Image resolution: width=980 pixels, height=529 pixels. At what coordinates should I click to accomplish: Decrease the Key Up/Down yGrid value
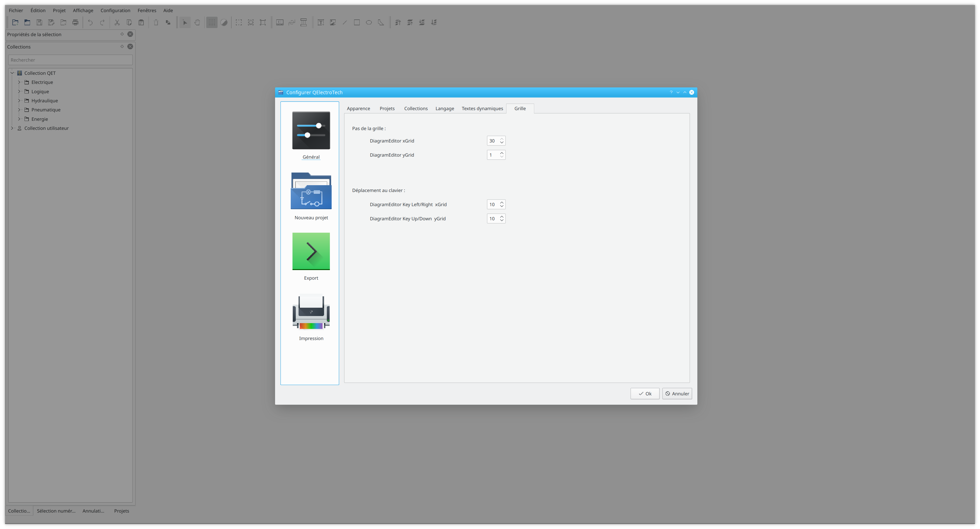(502, 220)
